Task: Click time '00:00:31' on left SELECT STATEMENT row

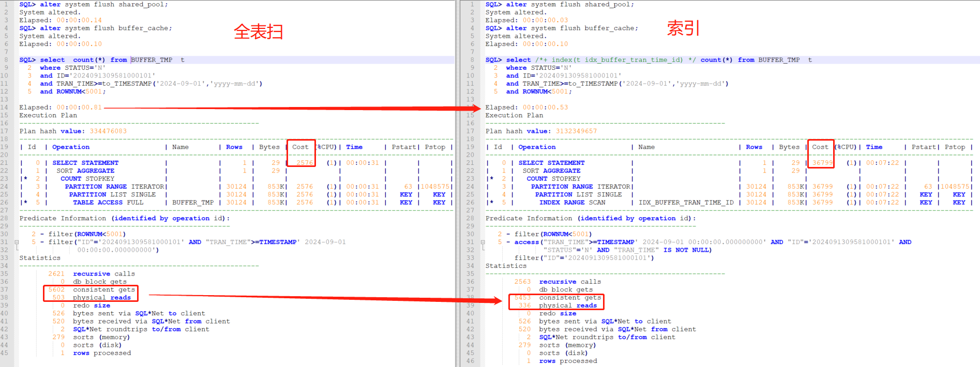Action: point(363,163)
